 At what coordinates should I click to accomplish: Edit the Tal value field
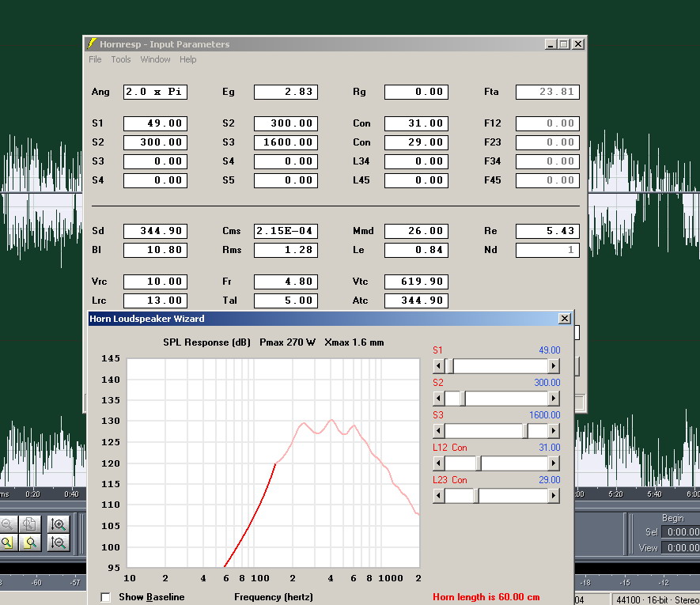click(x=286, y=301)
